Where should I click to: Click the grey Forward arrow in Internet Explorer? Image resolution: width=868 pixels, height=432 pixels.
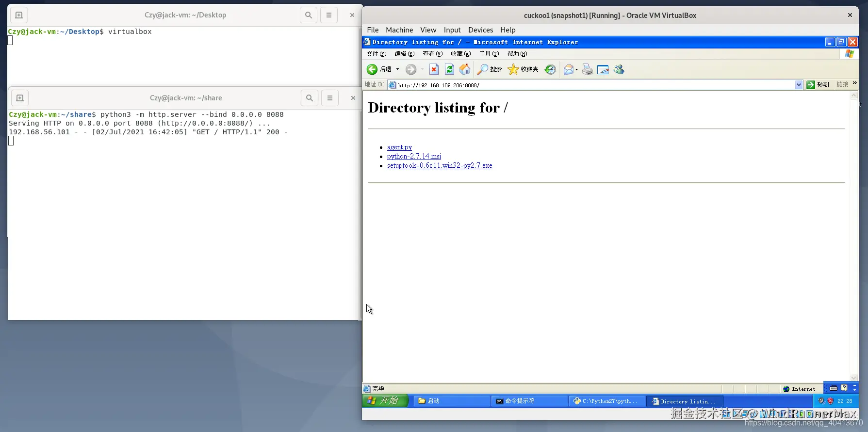click(x=411, y=70)
